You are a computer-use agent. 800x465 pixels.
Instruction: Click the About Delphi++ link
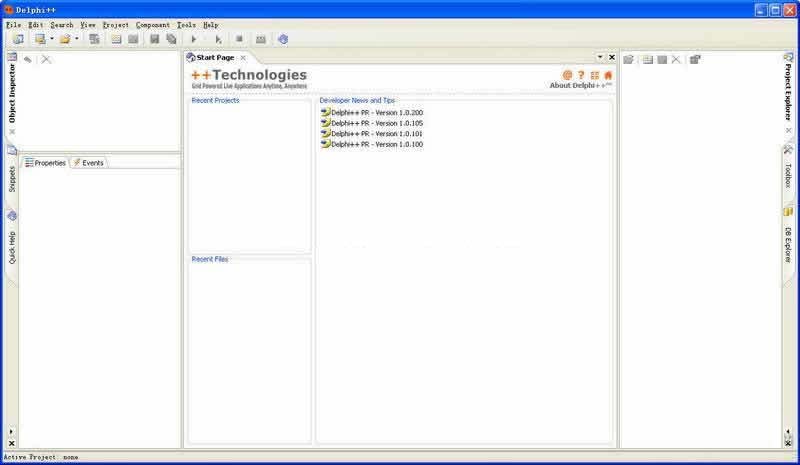point(580,86)
